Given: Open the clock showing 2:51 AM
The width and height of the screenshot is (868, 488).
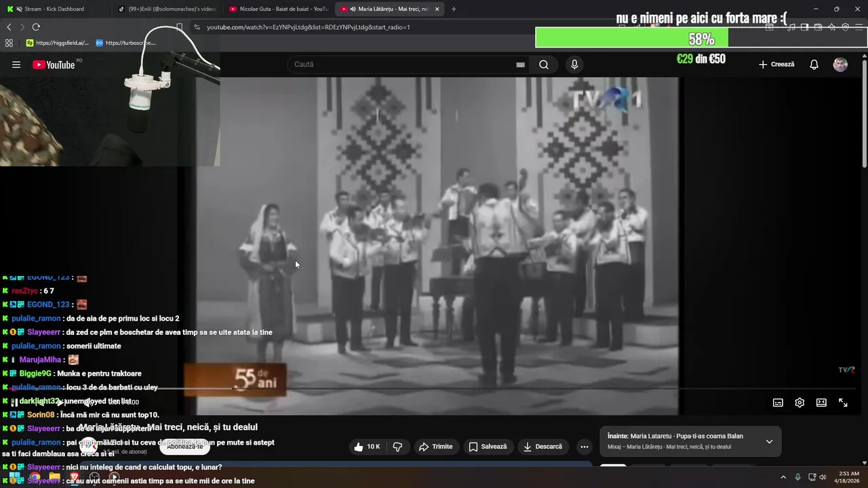Looking at the screenshot, I should (x=848, y=477).
